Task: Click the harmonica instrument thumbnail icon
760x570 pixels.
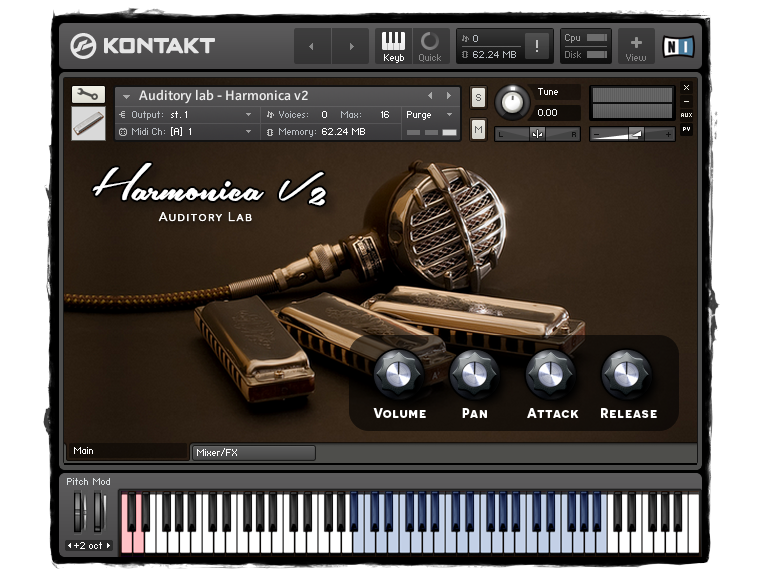Action: coord(88,123)
